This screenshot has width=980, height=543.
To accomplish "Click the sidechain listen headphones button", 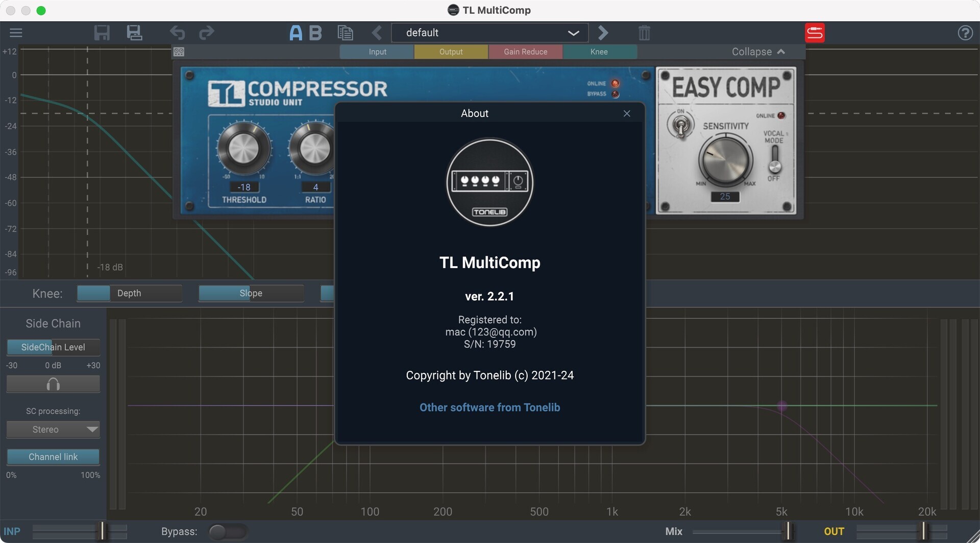I will pos(53,384).
